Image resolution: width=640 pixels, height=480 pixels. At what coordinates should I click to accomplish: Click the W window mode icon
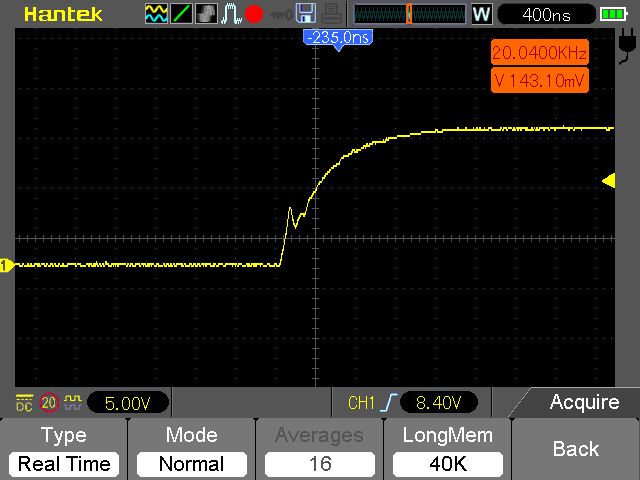point(482,14)
